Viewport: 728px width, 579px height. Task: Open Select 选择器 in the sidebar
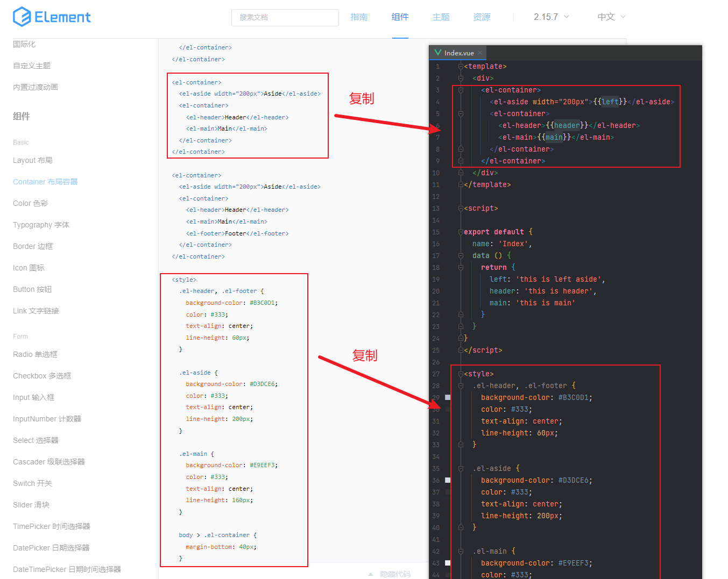pos(36,440)
